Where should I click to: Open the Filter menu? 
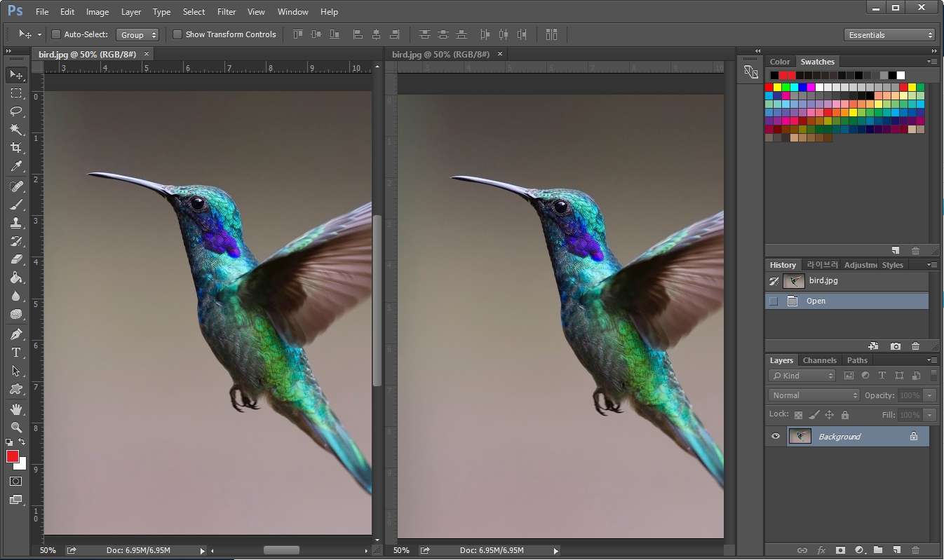(227, 12)
